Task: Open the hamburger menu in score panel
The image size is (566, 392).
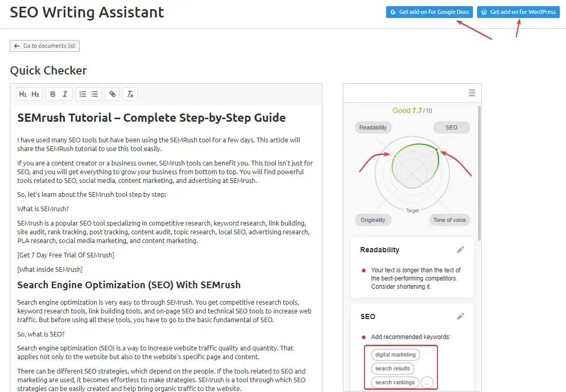Action: [x=472, y=92]
